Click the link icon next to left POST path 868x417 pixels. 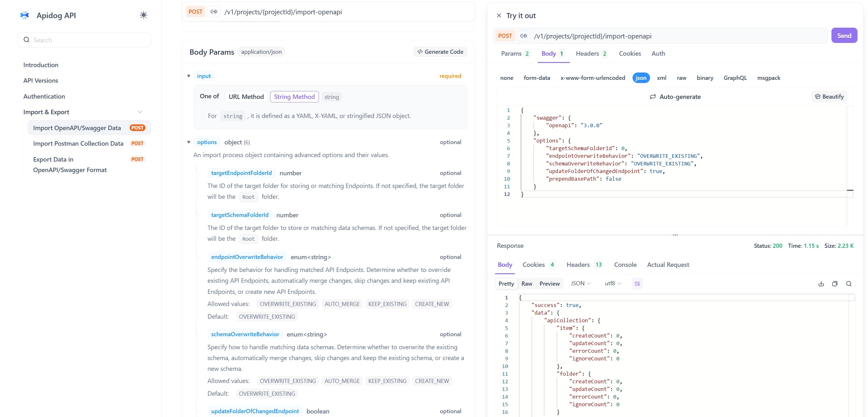point(214,12)
